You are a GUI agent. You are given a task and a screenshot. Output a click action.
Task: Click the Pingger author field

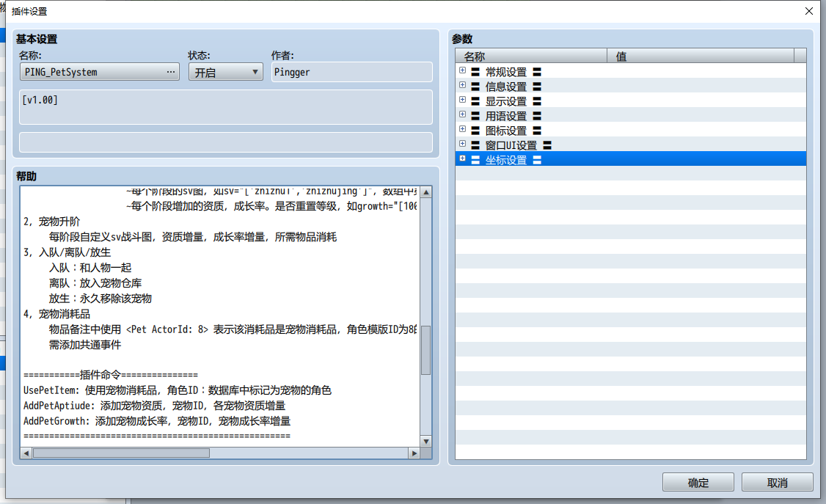pyautogui.click(x=352, y=72)
